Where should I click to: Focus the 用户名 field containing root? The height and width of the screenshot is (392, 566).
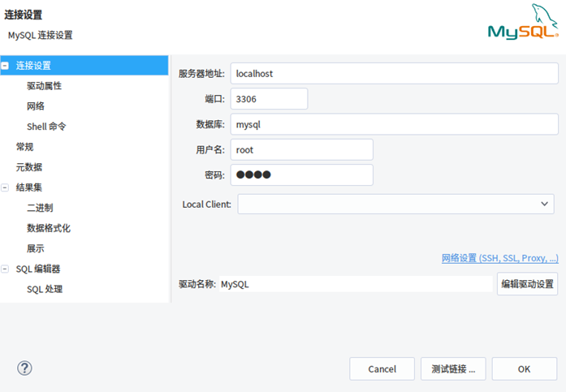[x=302, y=149]
